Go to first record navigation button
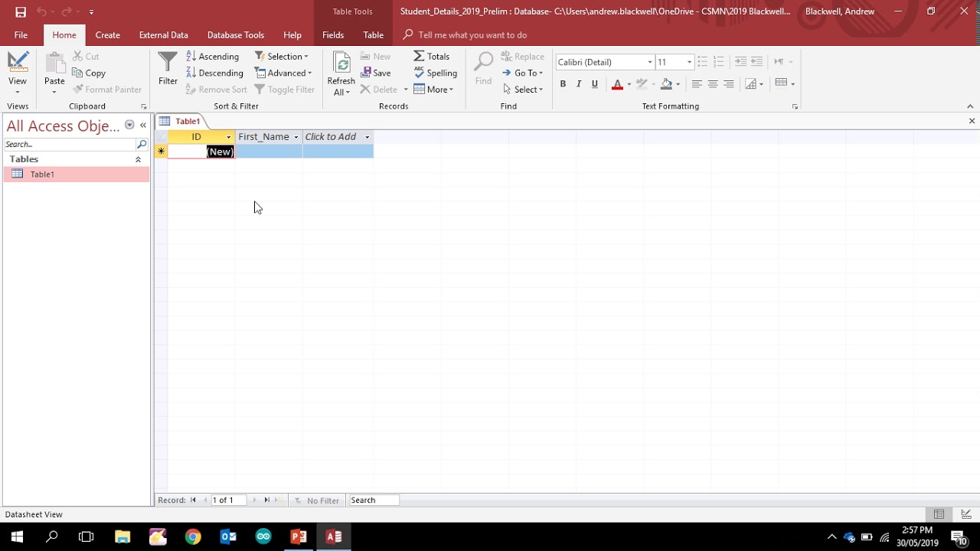980x551 pixels. [x=193, y=500]
